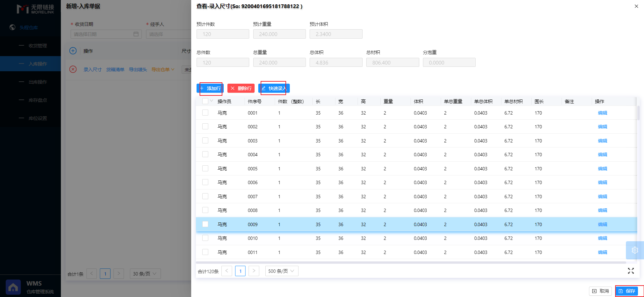Expand header checkbox dropdown arrow

click(x=212, y=101)
